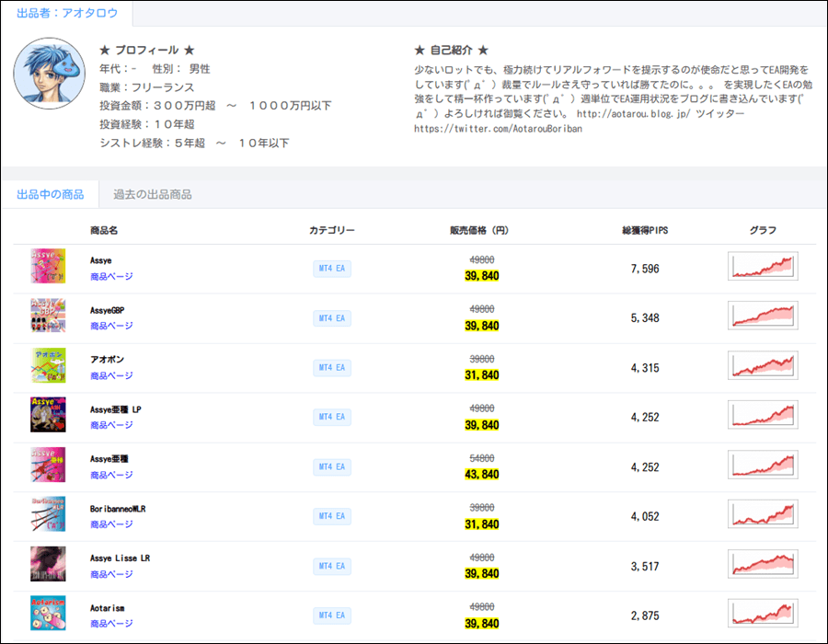Screen dimensions: 828x644
Task: Open the Assye product thumbnail icon
Action: pos(48,266)
